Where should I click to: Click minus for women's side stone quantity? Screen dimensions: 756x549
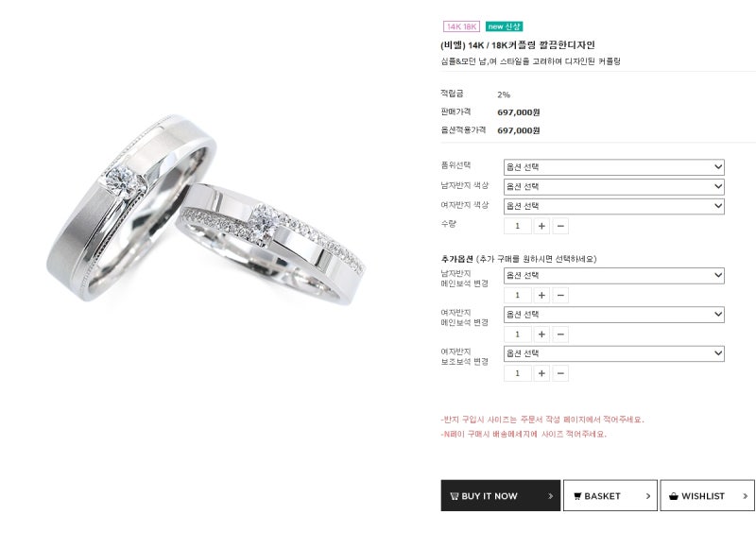[x=560, y=373]
